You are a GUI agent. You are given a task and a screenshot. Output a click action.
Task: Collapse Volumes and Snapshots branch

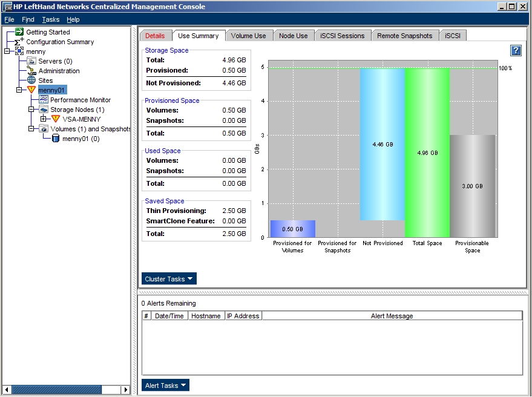pyautogui.click(x=31, y=128)
